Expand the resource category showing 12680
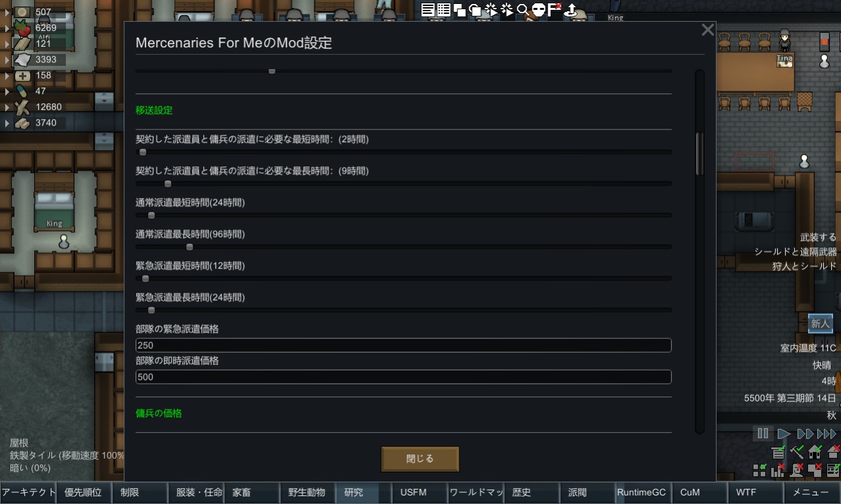Screen dimensions: 841x504 (x=7, y=107)
